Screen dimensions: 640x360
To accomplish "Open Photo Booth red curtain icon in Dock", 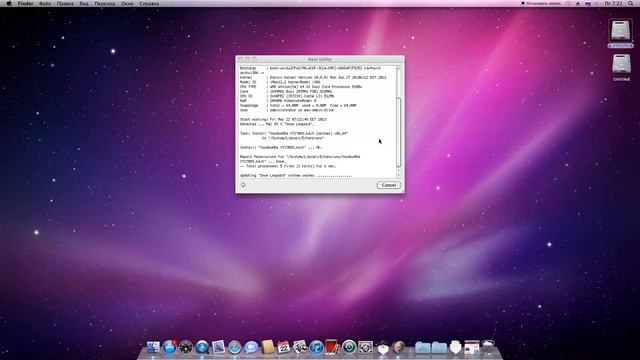I will point(332,347).
